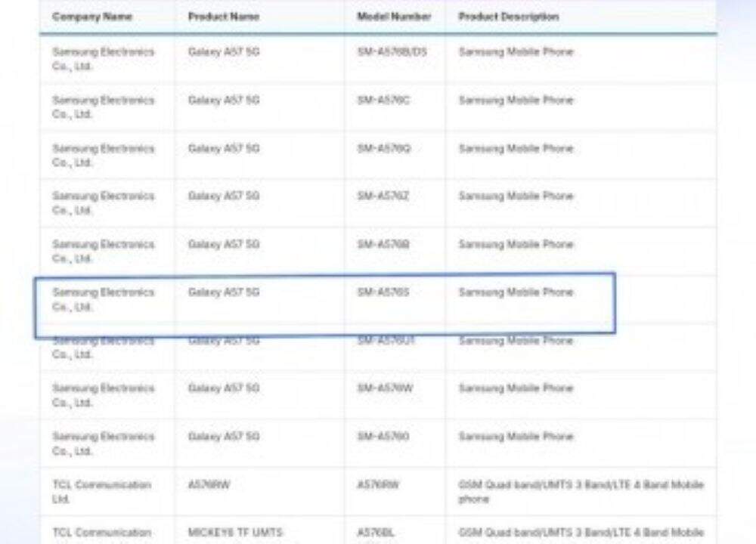Screen dimensions: 756x544
Task: Select model number SM-A576B/DS
Action: tap(392, 51)
